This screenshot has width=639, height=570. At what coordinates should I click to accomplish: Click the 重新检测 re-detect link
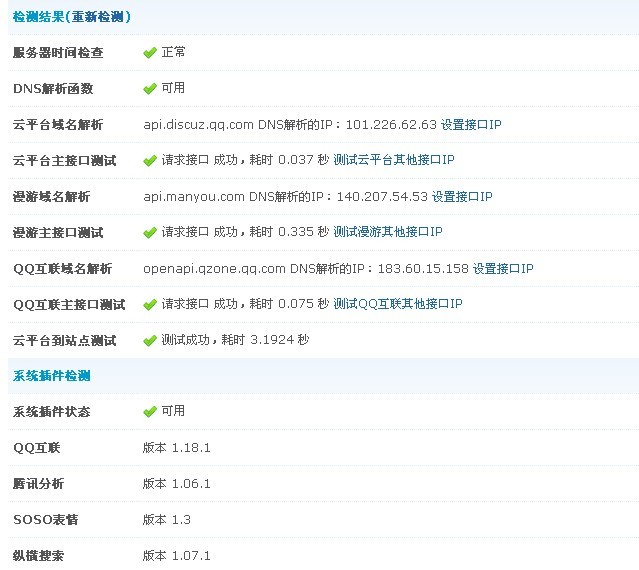coord(97,17)
